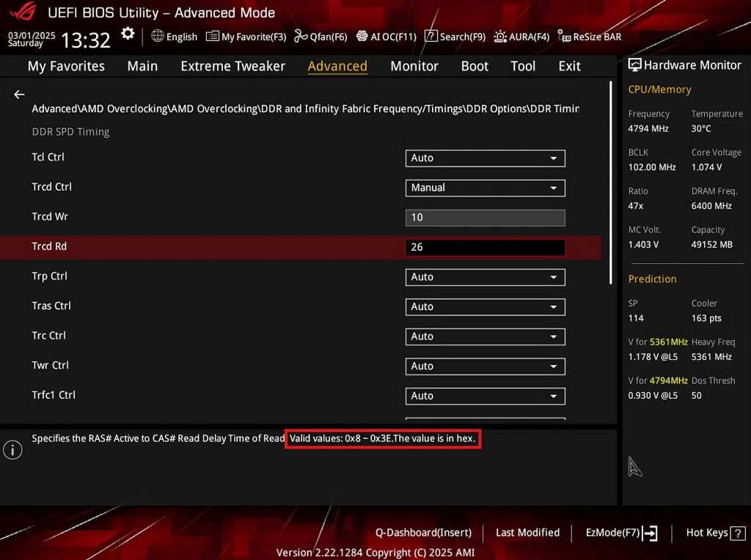Go back using the left arrow
Viewport: 751px width, 560px height.
click(x=19, y=95)
